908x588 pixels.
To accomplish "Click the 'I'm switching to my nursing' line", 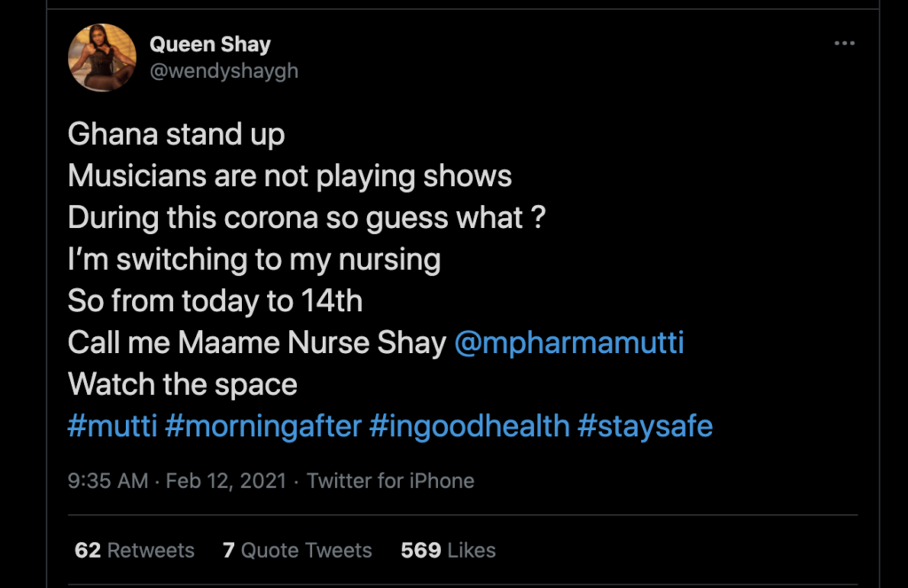I will point(254,259).
